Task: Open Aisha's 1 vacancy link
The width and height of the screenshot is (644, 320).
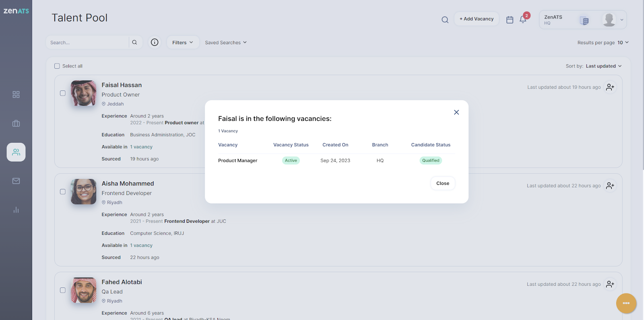Action: pyautogui.click(x=141, y=246)
